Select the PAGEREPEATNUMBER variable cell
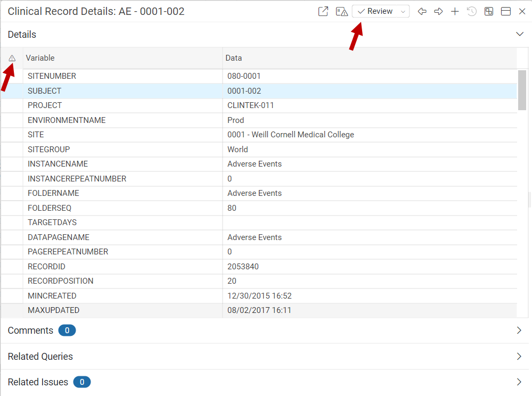Viewport: 532px width, 396px height. [x=123, y=252]
